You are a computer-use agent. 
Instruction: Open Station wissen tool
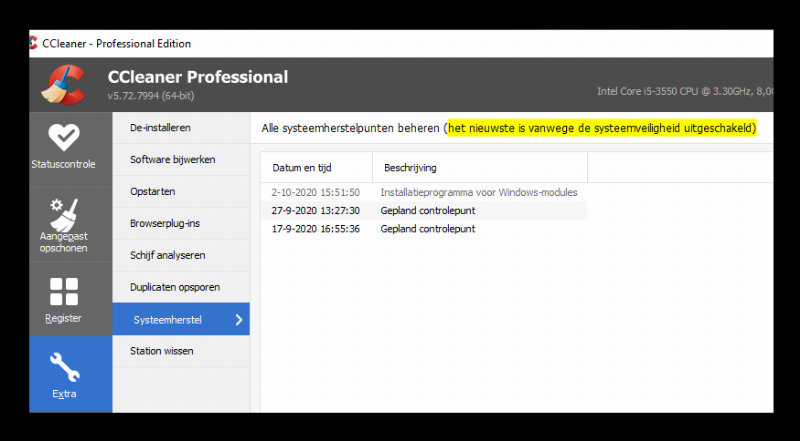point(181,351)
